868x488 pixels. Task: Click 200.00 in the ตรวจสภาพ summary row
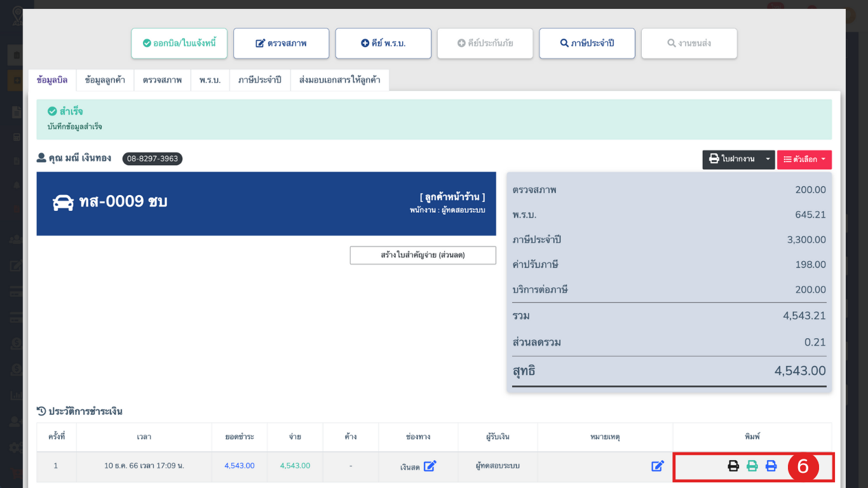tap(810, 190)
